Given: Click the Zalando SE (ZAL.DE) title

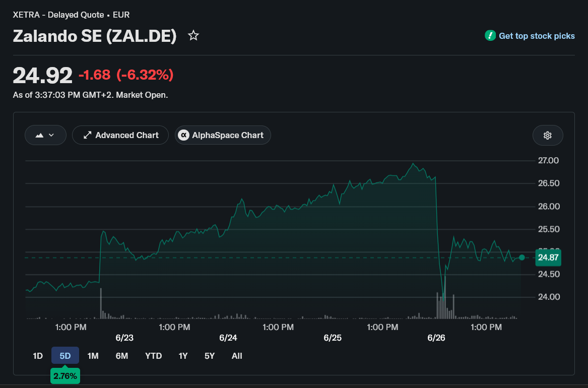Looking at the screenshot, I should 95,36.
